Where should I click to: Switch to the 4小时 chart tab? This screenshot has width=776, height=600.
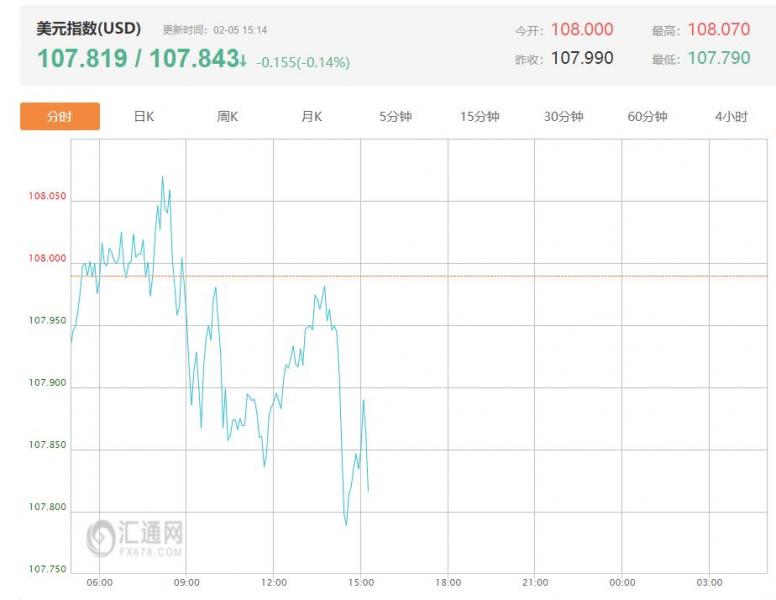[731, 116]
